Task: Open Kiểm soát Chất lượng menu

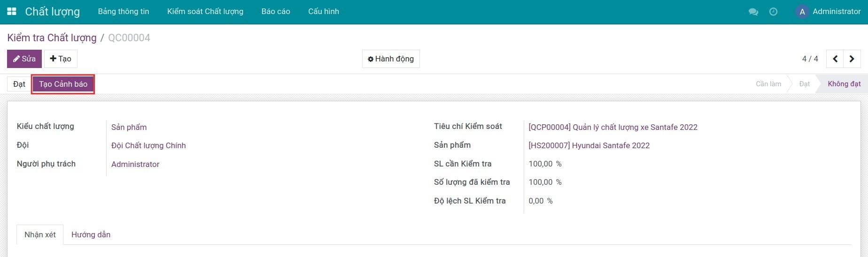Action: (205, 11)
